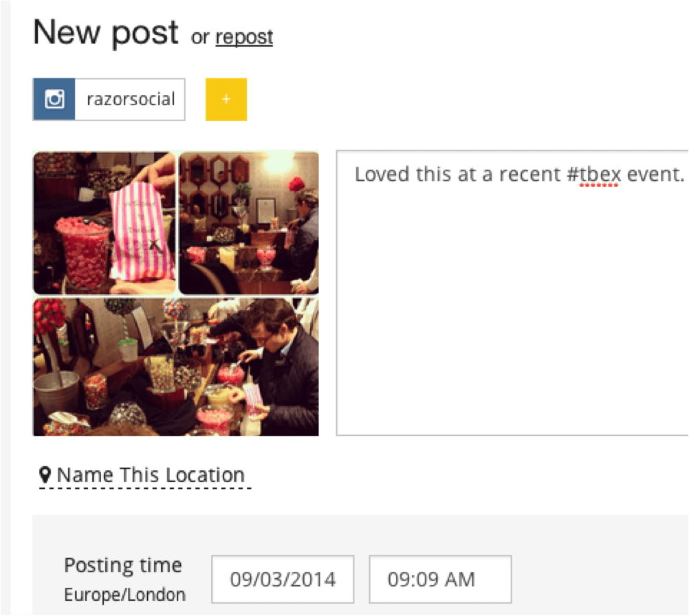Viewport: 689px width, 616px height.
Task: Open the posting date field 09/03/2014
Action: (x=283, y=579)
